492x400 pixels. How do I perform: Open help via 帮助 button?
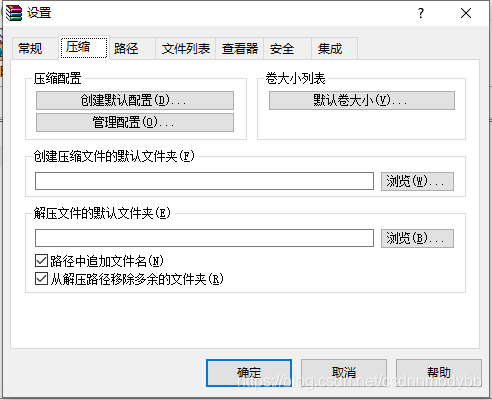click(x=439, y=373)
